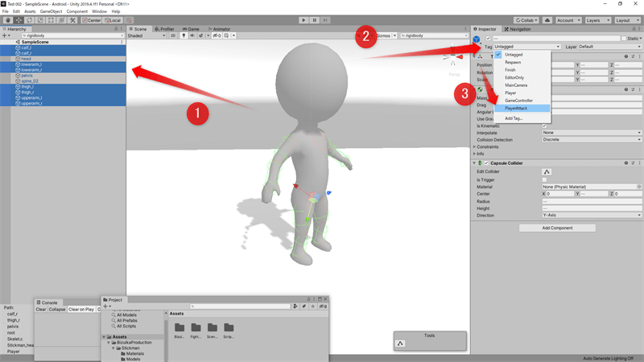Click favorites star icon in Project panel

[x=313, y=306]
